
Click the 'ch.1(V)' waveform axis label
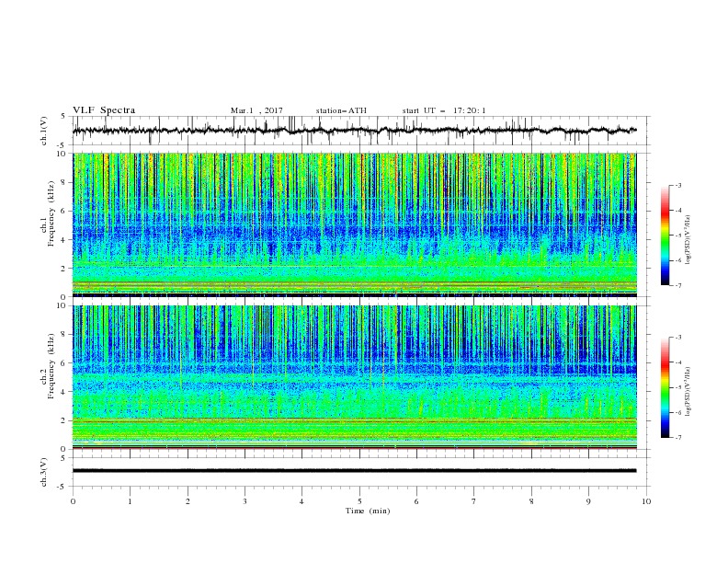pos(44,131)
